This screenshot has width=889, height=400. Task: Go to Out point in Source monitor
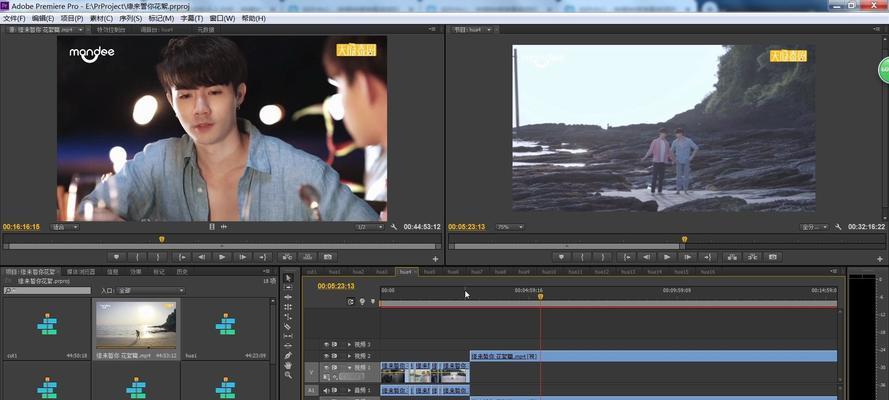tap(263, 257)
